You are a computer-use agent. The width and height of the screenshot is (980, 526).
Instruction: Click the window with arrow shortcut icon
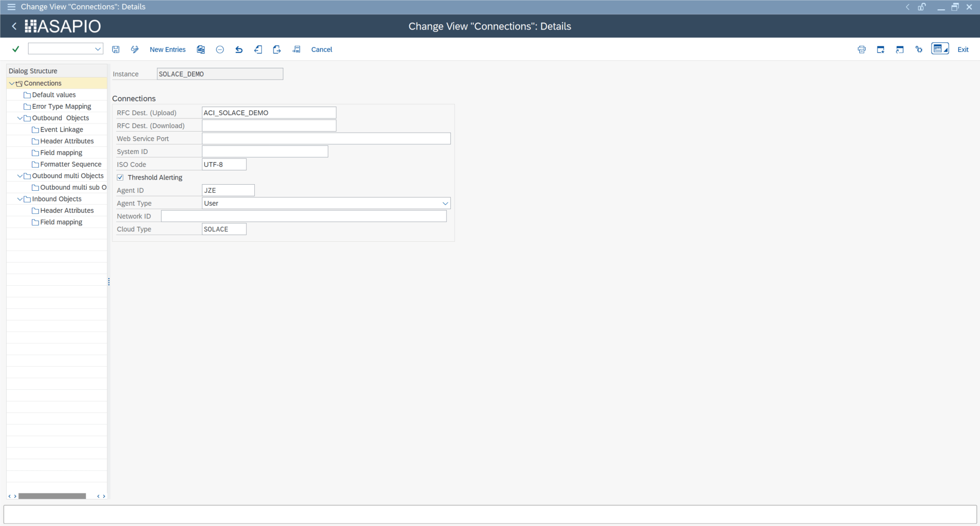[900, 49]
